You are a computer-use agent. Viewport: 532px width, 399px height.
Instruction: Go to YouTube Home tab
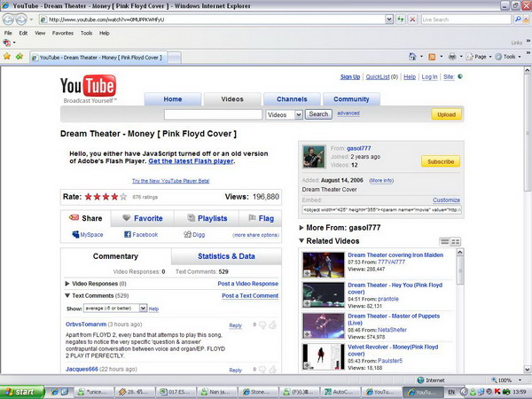pyautogui.click(x=173, y=99)
